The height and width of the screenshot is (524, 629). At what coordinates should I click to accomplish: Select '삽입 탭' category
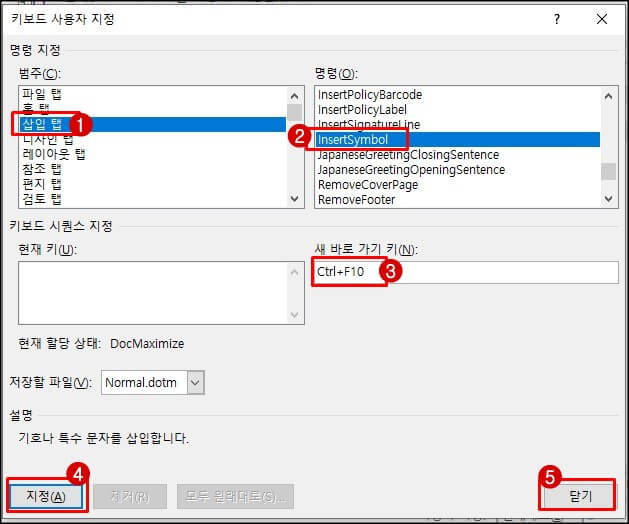pyautogui.click(x=153, y=124)
